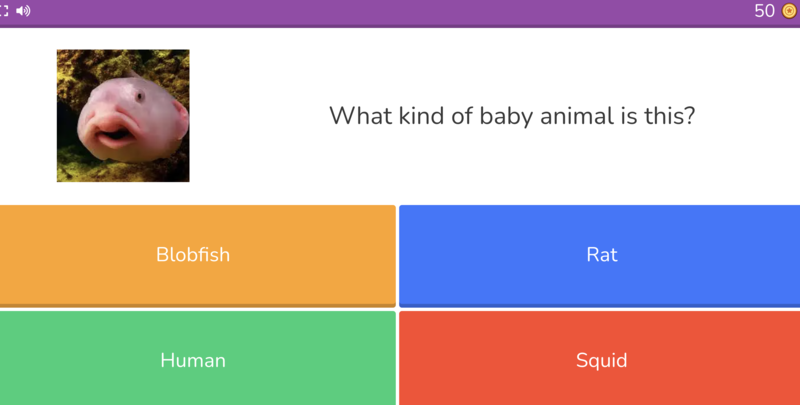Select the Blobfish answer

[198, 255]
